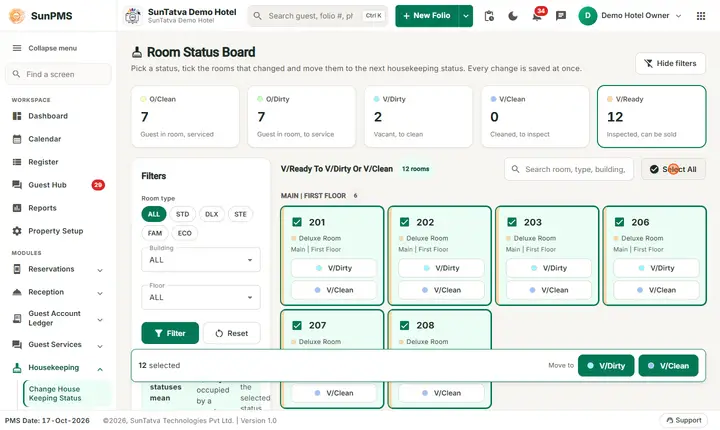
Task: Select FAM room type chip
Action: (x=155, y=233)
